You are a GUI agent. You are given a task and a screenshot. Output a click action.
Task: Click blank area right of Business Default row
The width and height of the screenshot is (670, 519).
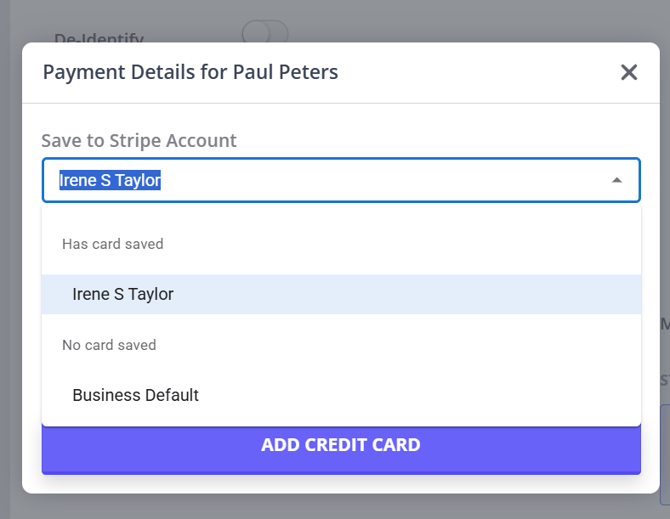(450, 395)
